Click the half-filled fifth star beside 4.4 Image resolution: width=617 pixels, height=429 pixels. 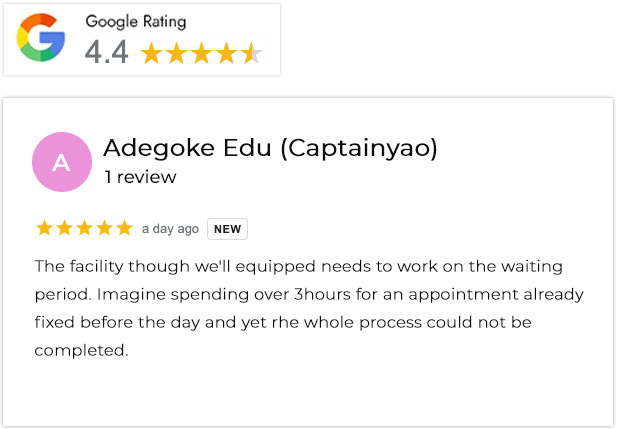[252, 53]
